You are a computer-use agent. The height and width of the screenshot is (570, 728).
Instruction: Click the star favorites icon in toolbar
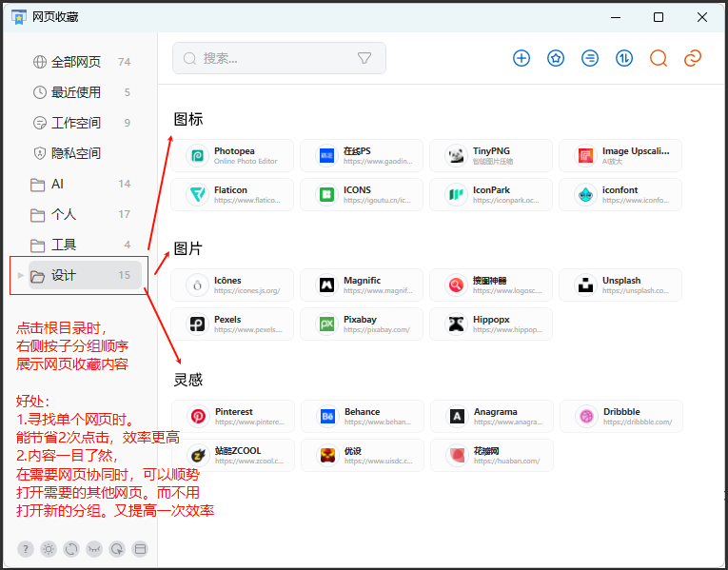[556, 58]
